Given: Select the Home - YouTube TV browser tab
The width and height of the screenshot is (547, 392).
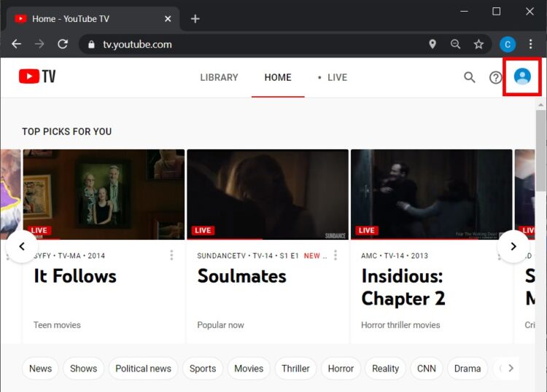Looking at the screenshot, I should (93, 19).
